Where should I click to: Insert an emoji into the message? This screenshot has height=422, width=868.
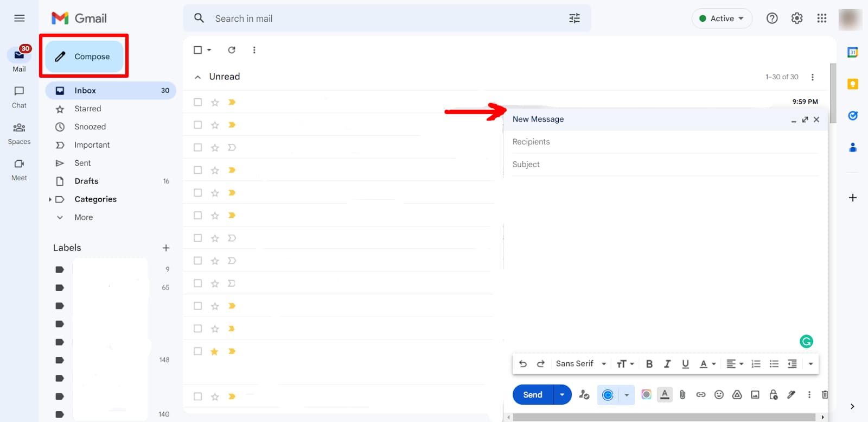click(719, 395)
